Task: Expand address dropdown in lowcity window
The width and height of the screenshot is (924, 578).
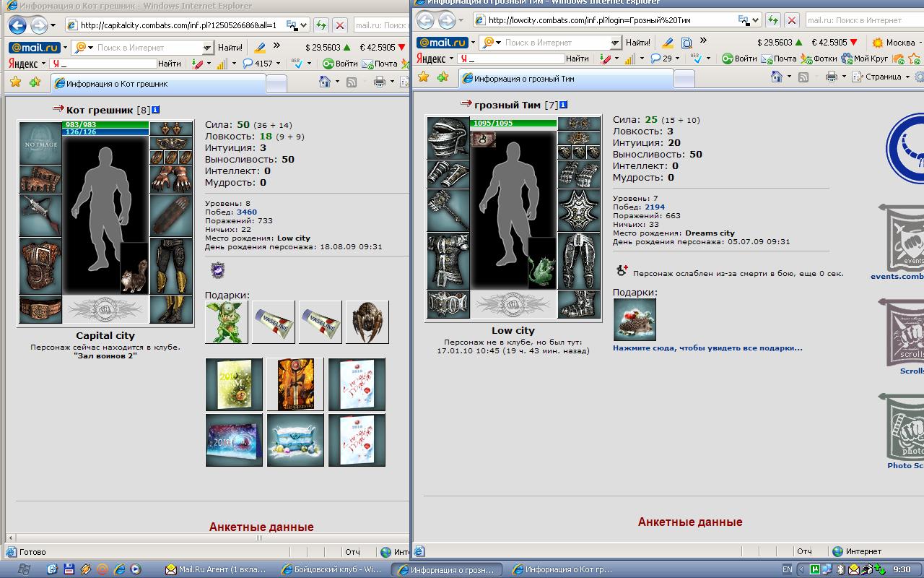Action: coord(755,20)
